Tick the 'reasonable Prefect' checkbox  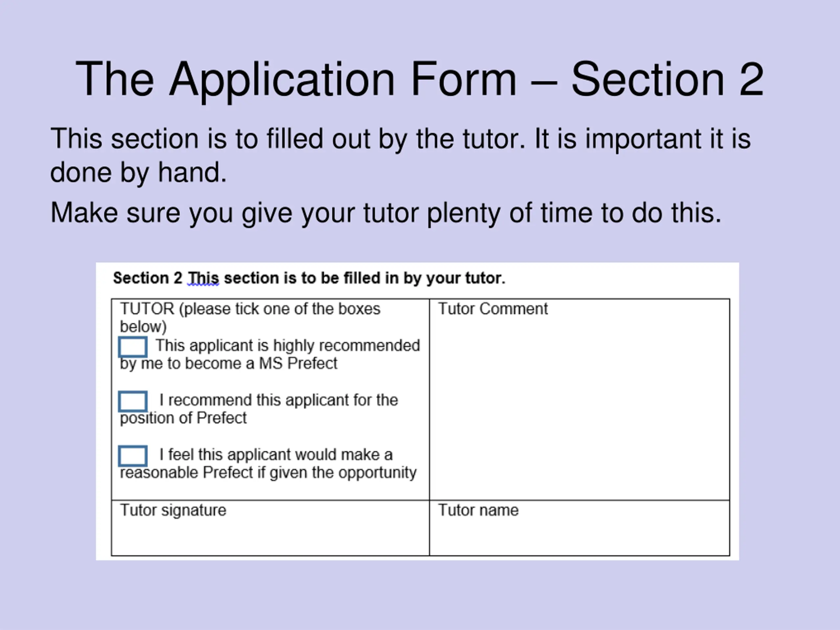(133, 456)
